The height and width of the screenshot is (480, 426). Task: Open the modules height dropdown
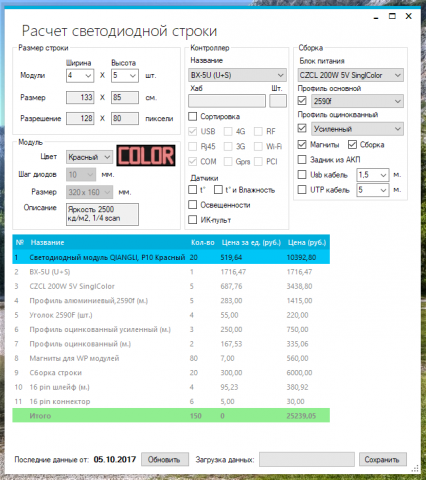(125, 76)
